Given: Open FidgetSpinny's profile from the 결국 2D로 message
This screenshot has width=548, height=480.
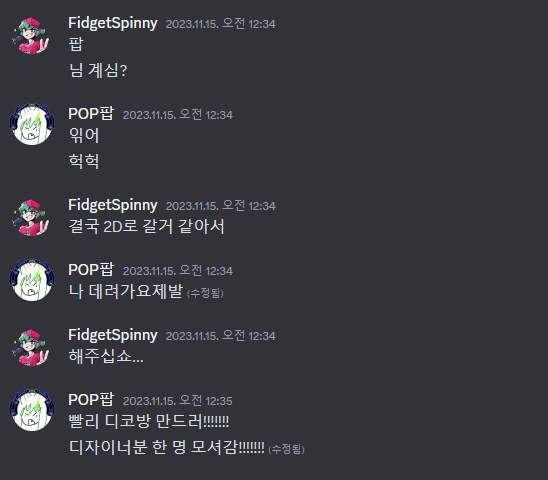Looking at the screenshot, I should point(113,205).
